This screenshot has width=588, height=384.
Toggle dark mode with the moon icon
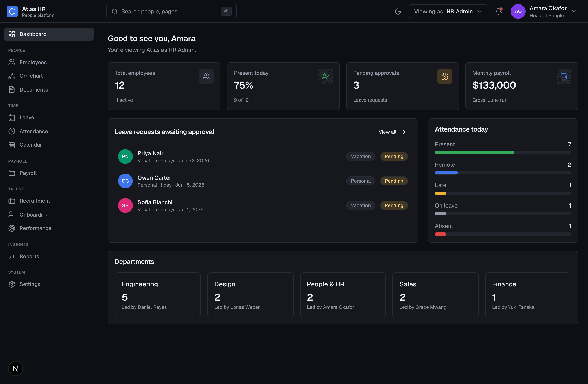coord(398,11)
